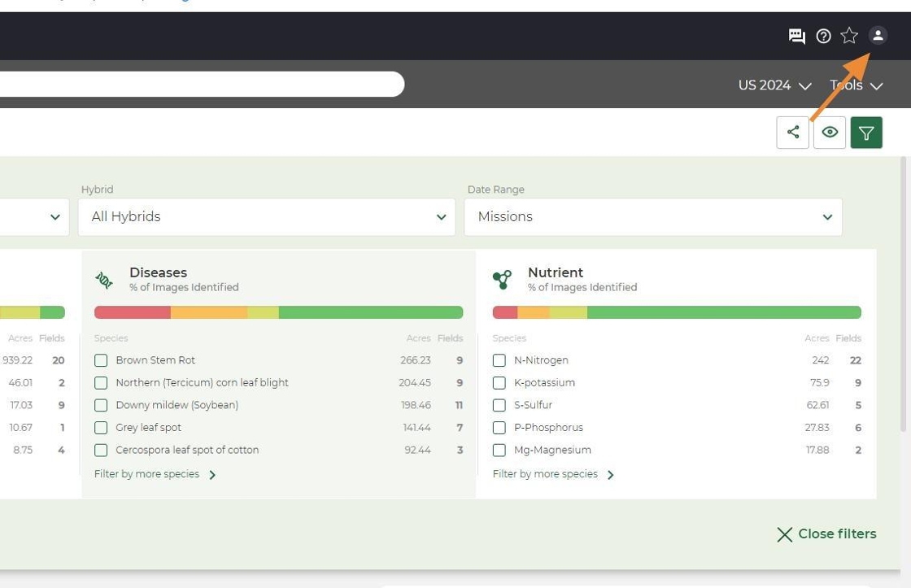Check Downy mildew (Soybean) checkbox
911x588 pixels.
101,405
